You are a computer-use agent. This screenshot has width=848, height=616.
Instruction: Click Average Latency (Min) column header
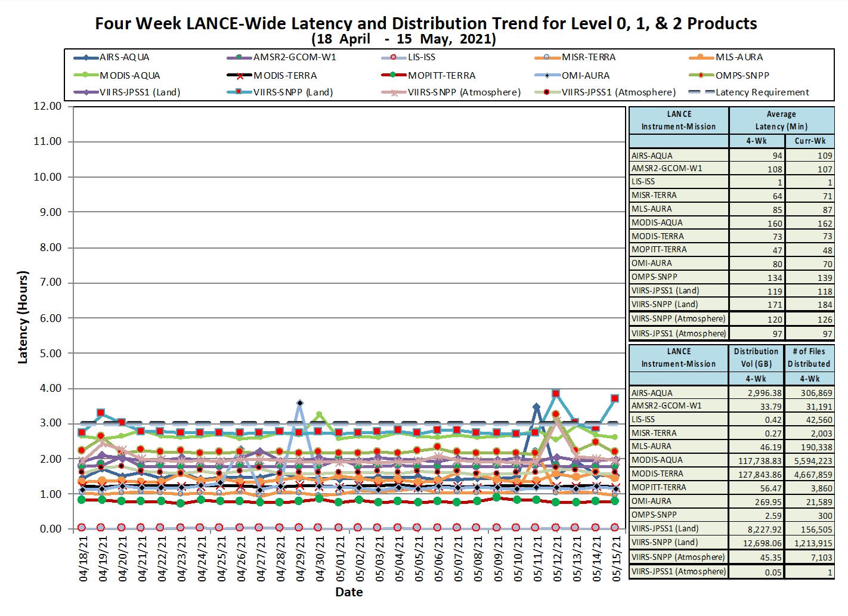coord(781,120)
